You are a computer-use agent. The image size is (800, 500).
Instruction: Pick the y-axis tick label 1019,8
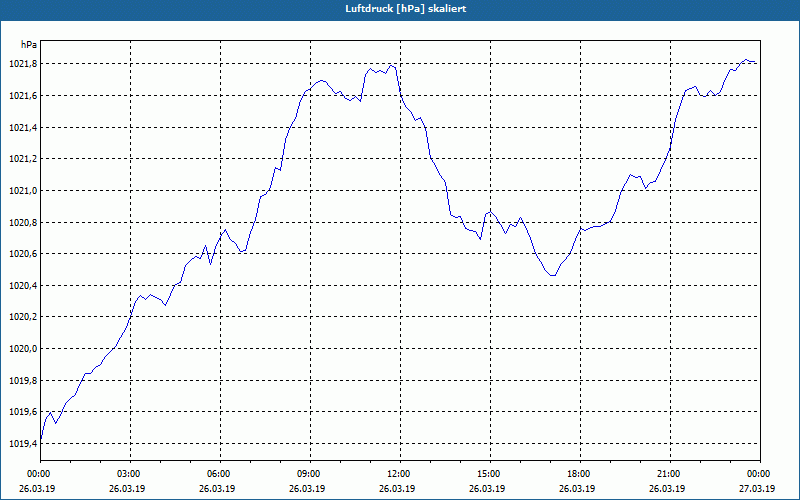pos(23,381)
